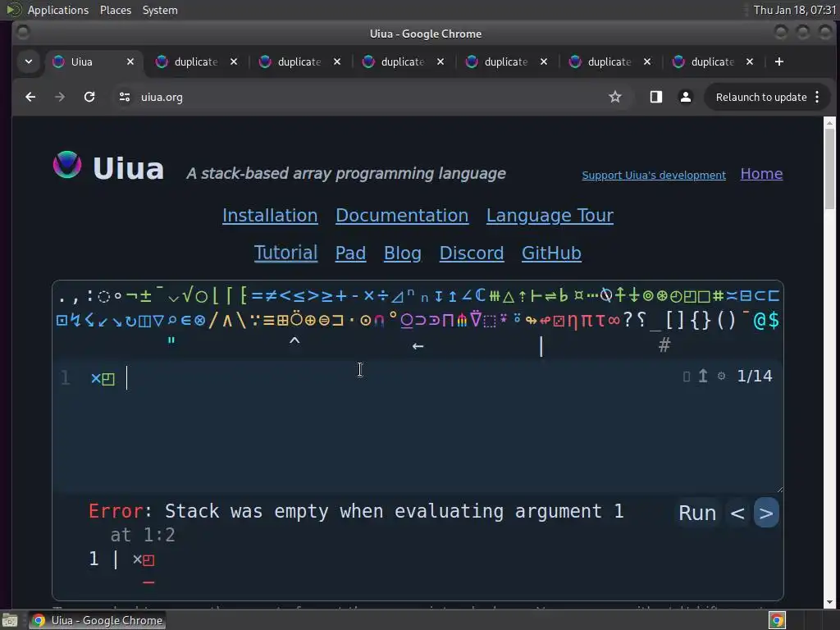This screenshot has width=840, height=630.
Task: Insert the eta constant glyph η
Action: click(572, 322)
